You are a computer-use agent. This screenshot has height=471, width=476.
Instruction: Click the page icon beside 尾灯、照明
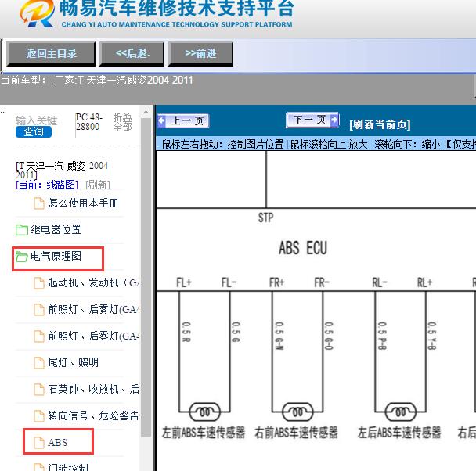click(39, 363)
